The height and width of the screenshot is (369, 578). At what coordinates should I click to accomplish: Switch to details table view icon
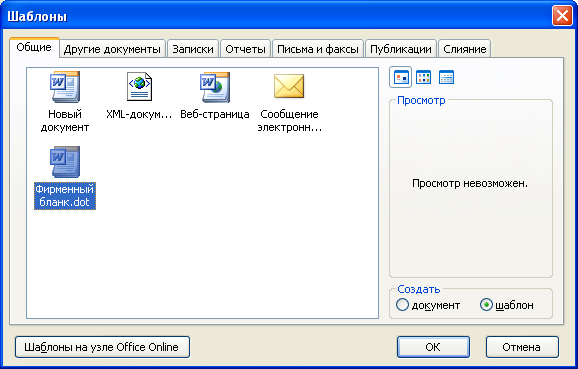point(446,77)
